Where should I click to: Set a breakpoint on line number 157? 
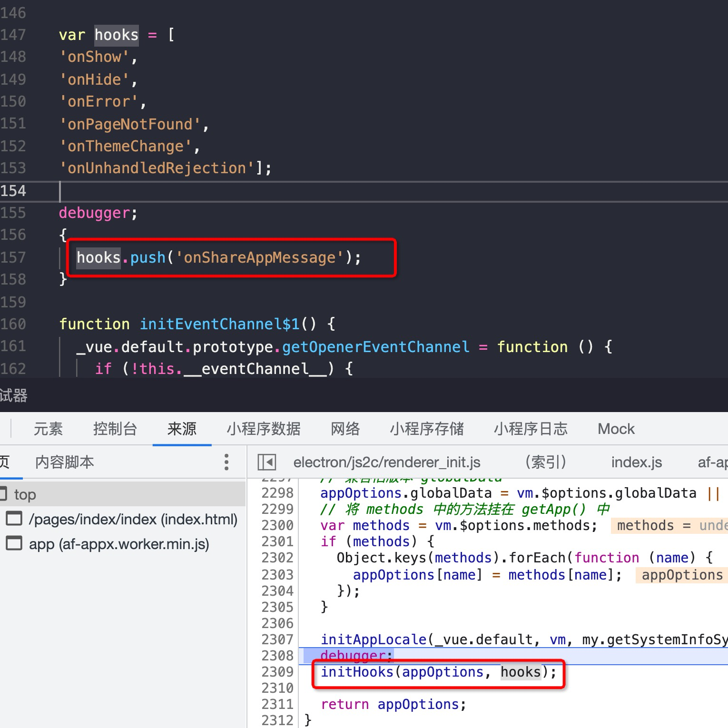click(x=14, y=257)
